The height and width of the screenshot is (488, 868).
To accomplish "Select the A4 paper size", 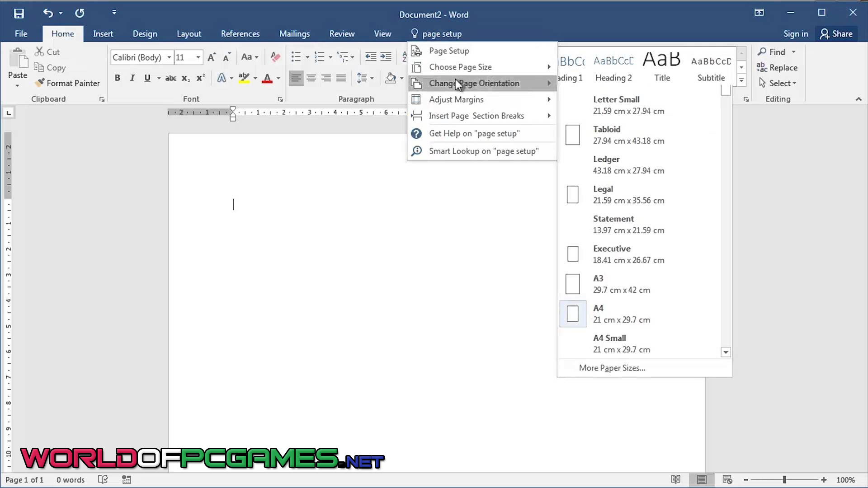I will [x=639, y=314].
